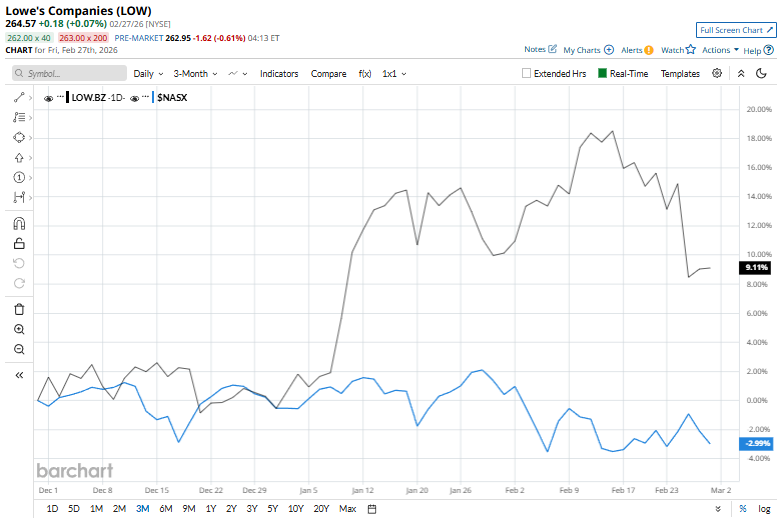Toggle the Real-Time checkbox
Viewport: 777px width, 523px height.
602,73
